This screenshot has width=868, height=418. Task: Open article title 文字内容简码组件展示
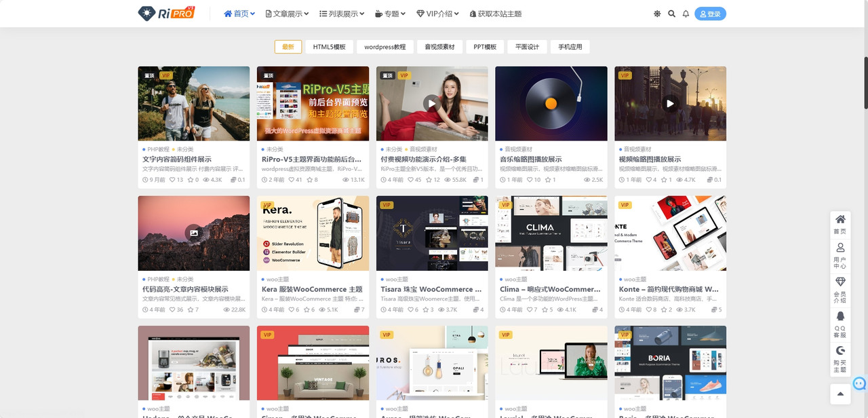(177, 159)
